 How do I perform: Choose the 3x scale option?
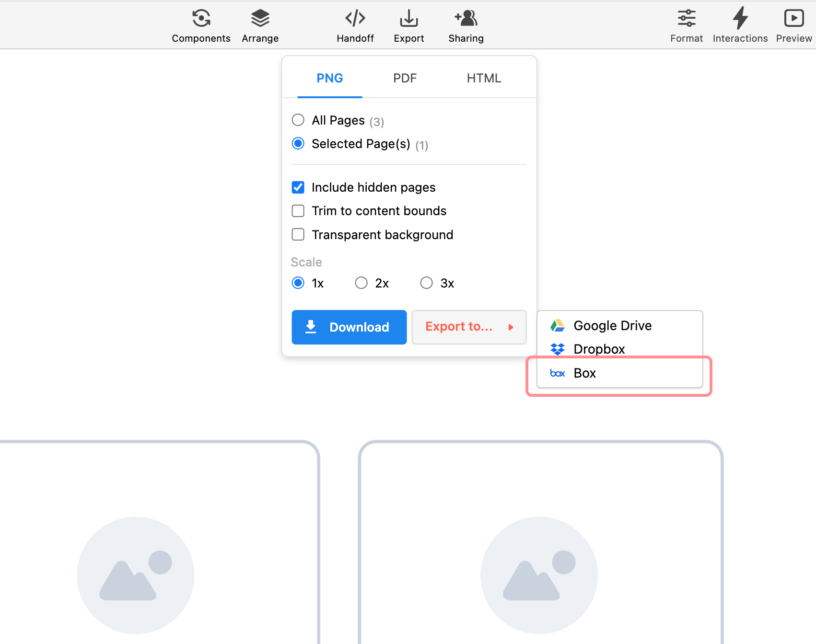(427, 283)
